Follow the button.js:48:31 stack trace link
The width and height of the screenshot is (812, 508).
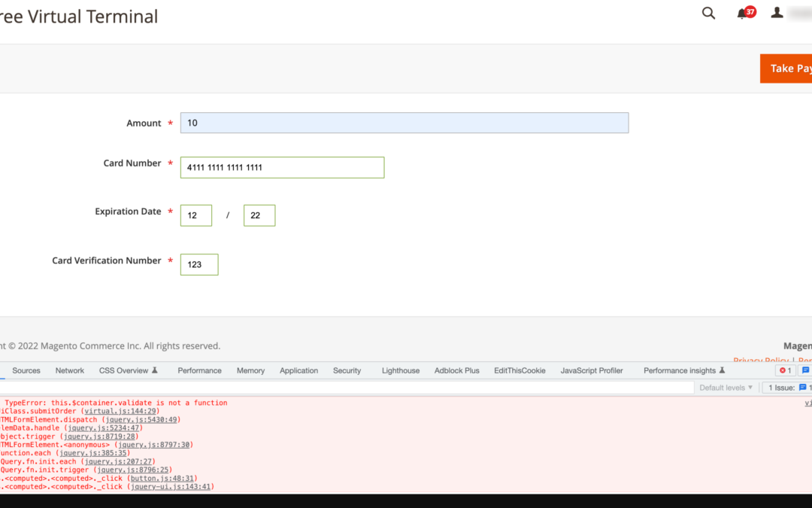[x=163, y=478]
